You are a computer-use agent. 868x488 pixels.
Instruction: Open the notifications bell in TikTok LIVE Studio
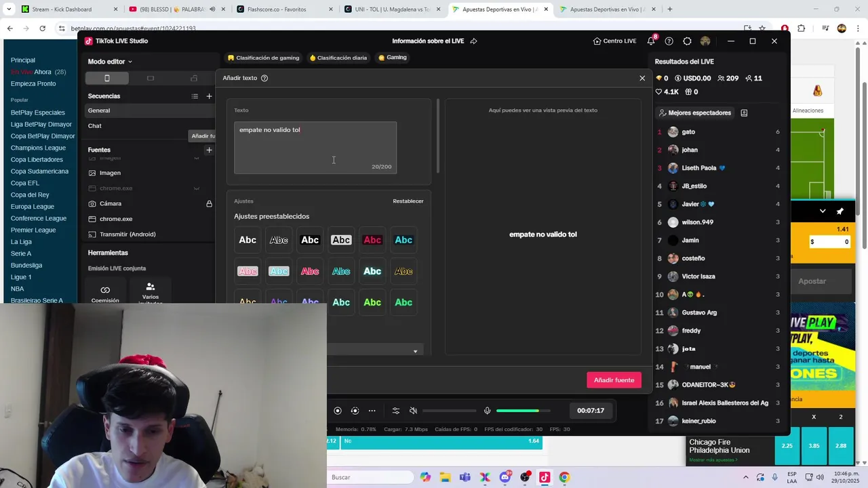pos(651,41)
